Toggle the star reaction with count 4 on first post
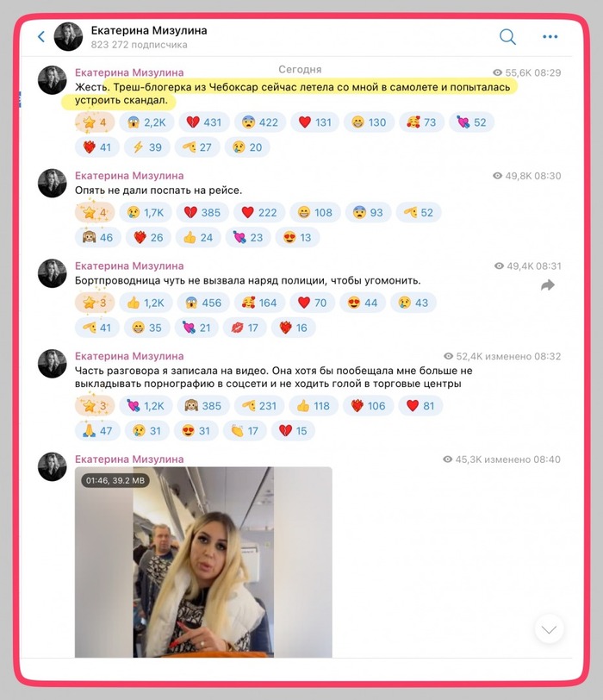 (x=95, y=122)
